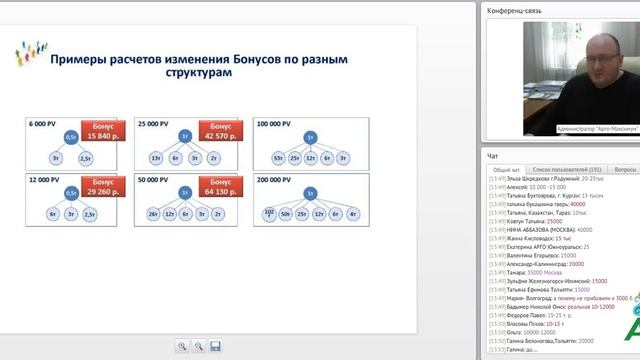Open the 'Вопросы' tab
This screenshot has width=640, height=360.
625,169
